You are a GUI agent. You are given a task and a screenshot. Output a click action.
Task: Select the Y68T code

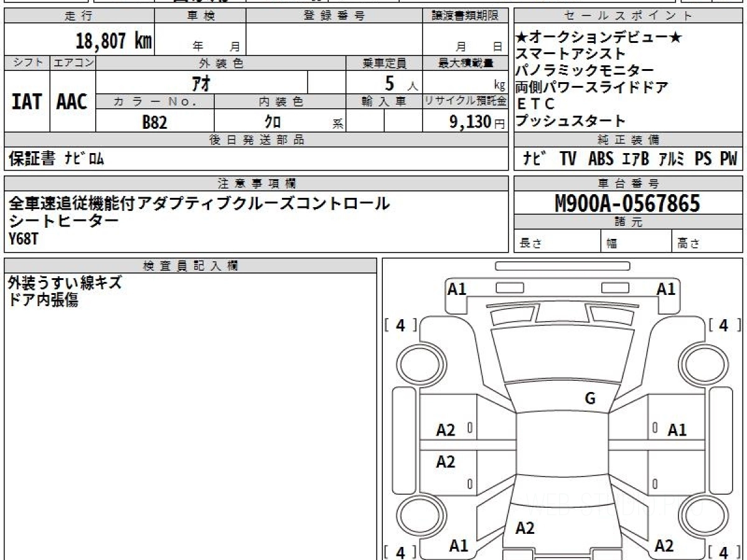23,238
